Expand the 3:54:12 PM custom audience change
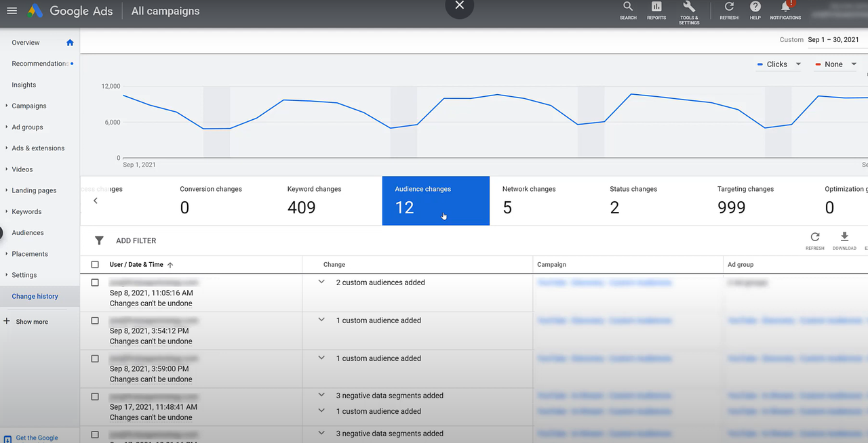The width and height of the screenshot is (868, 443). point(322,320)
